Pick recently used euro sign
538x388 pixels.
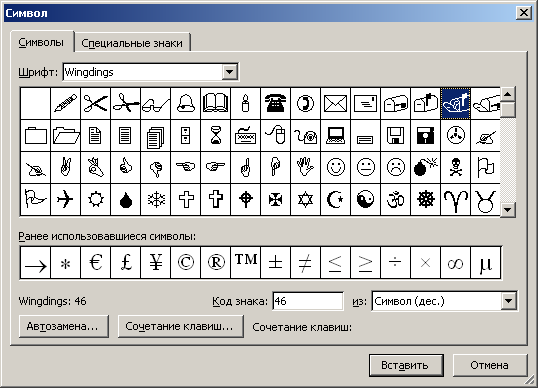96,263
